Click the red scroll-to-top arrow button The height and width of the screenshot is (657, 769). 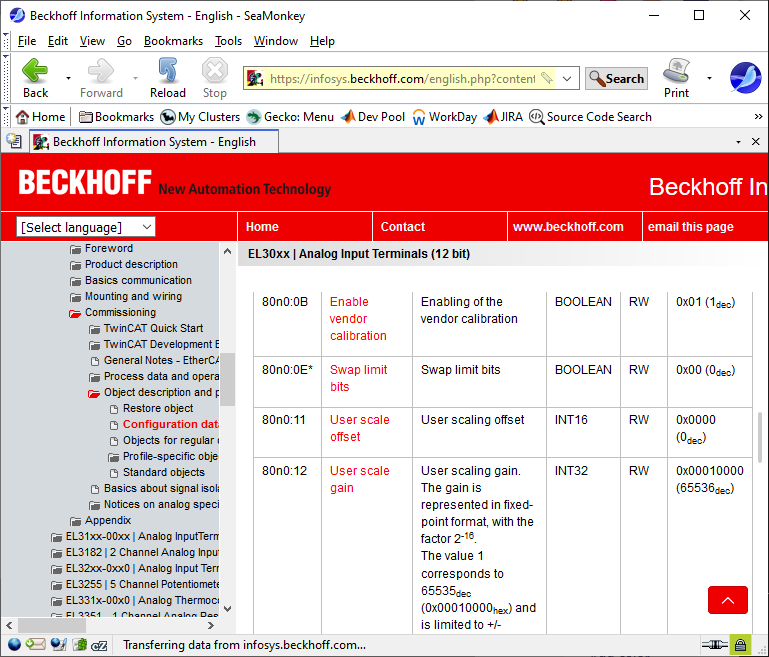coord(727,600)
